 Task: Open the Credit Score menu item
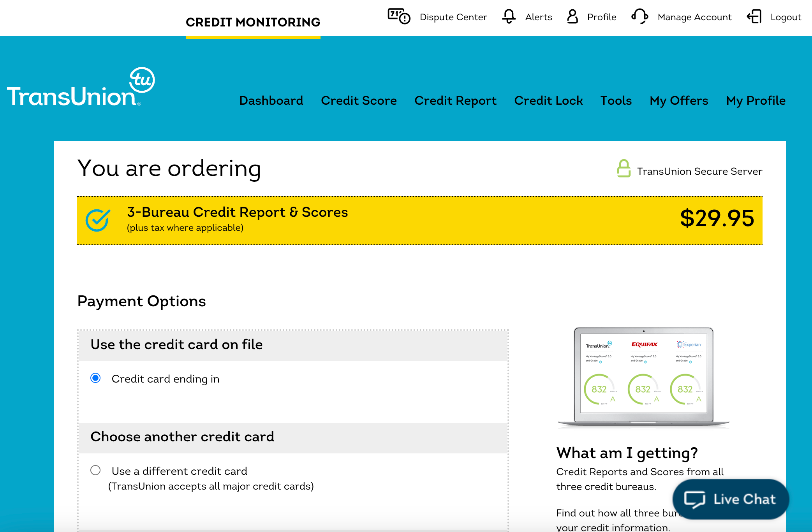359,100
